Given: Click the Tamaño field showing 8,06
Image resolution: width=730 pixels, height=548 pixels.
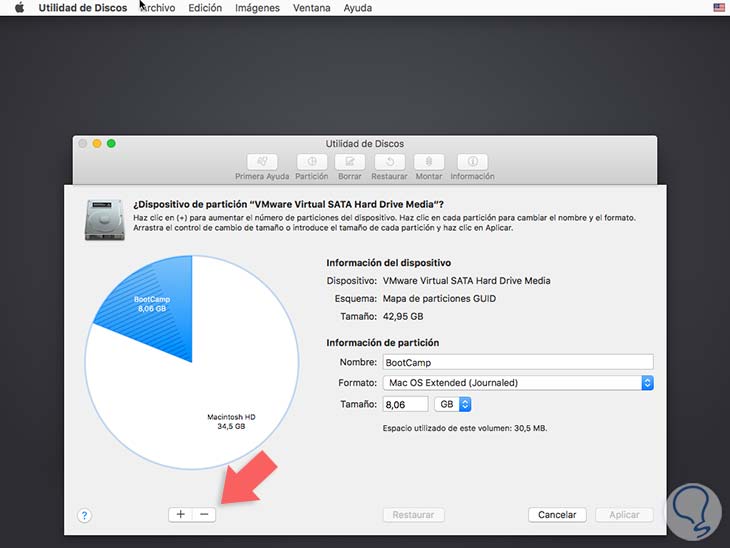Looking at the screenshot, I should tap(405, 404).
